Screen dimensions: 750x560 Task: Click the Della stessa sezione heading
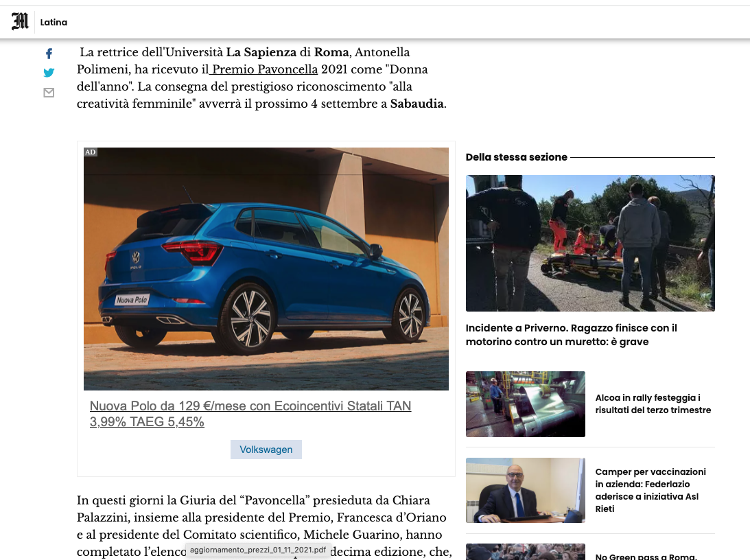[x=516, y=157]
